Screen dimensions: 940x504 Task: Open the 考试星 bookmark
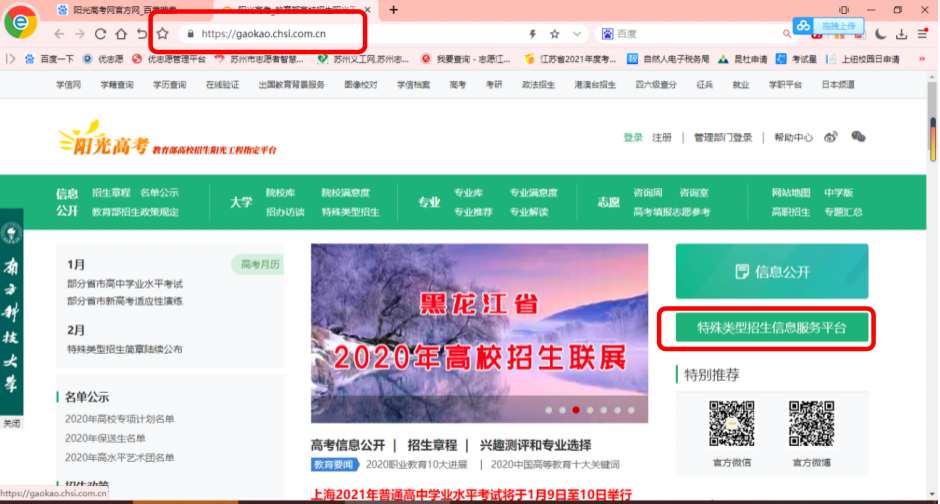tap(797, 59)
